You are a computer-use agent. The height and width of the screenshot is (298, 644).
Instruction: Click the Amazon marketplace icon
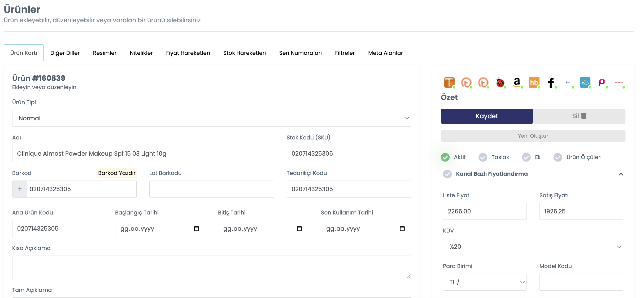[x=517, y=82]
